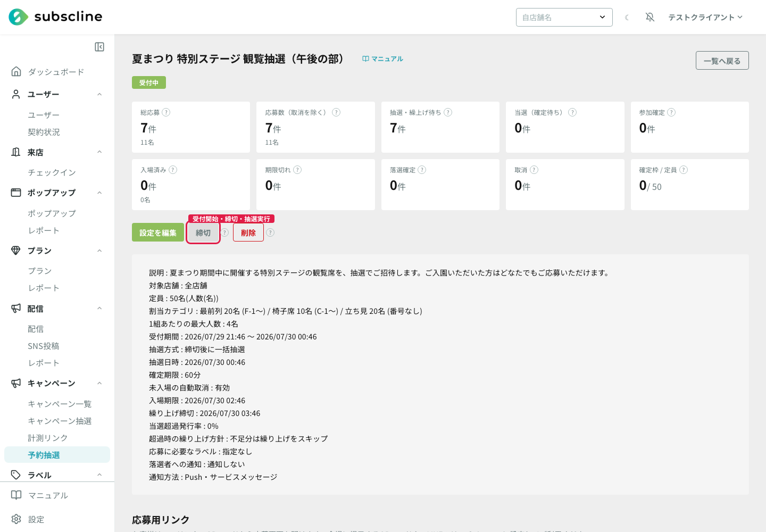Show help for 期限切れ
This screenshot has width=766, height=532.
coord(297,170)
